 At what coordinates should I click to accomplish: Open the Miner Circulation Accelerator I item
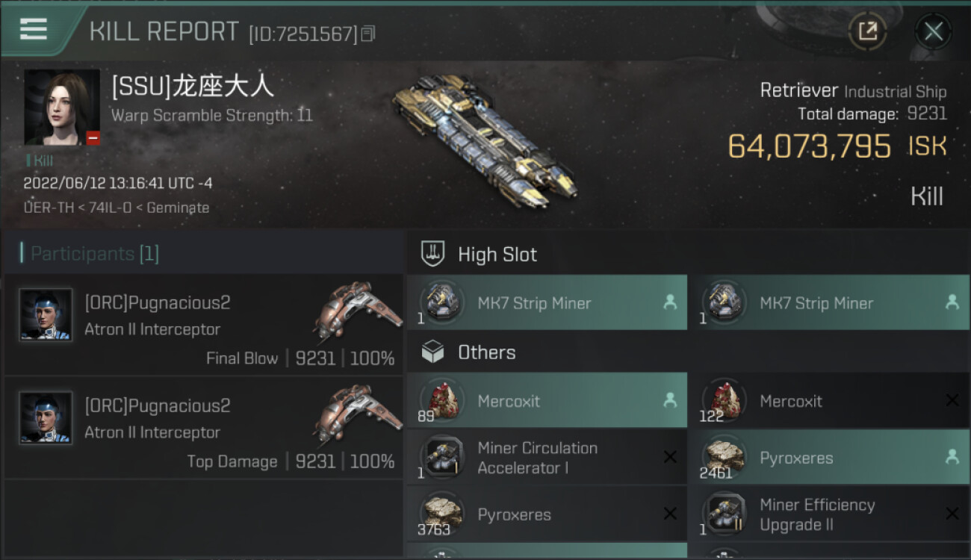point(547,457)
